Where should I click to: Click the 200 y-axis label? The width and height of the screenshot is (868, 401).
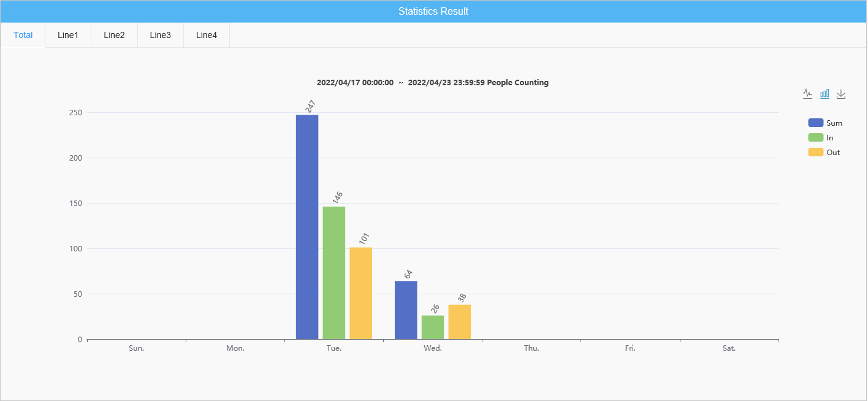point(76,158)
